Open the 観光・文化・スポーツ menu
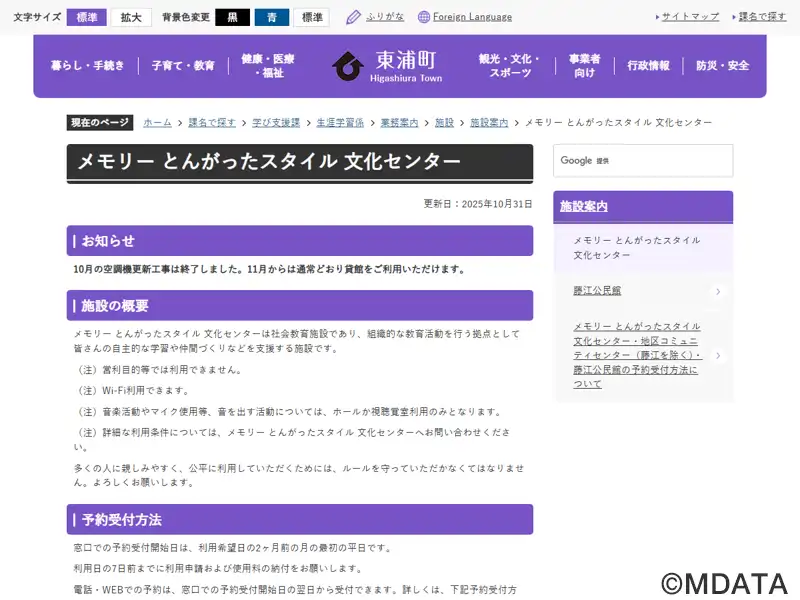This screenshot has height=600, width=800. click(510, 66)
